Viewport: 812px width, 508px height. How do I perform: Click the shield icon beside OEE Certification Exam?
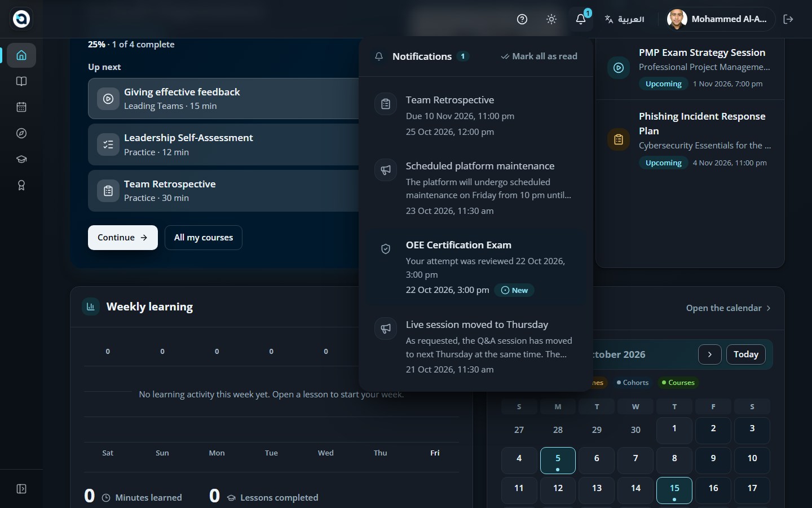(x=386, y=249)
